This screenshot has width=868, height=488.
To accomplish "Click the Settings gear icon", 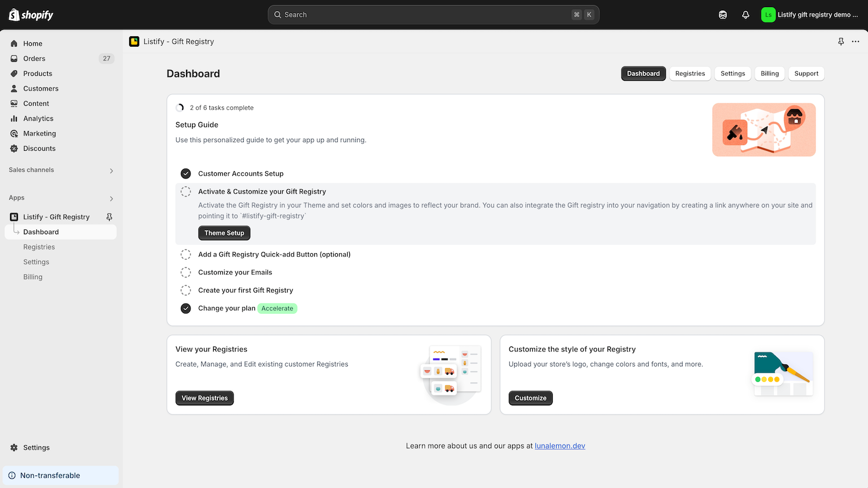I will coord(14,447).
